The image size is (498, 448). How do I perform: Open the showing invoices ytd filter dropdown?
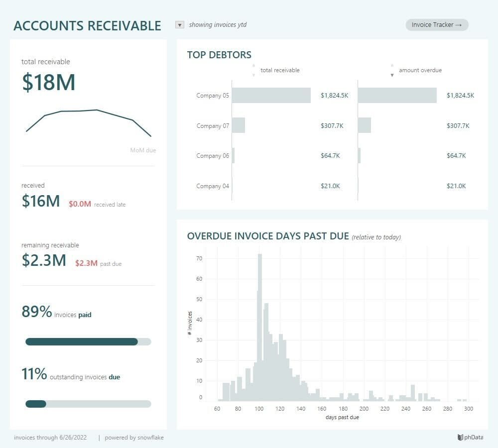pyautogui.click(x=179, y=24)
